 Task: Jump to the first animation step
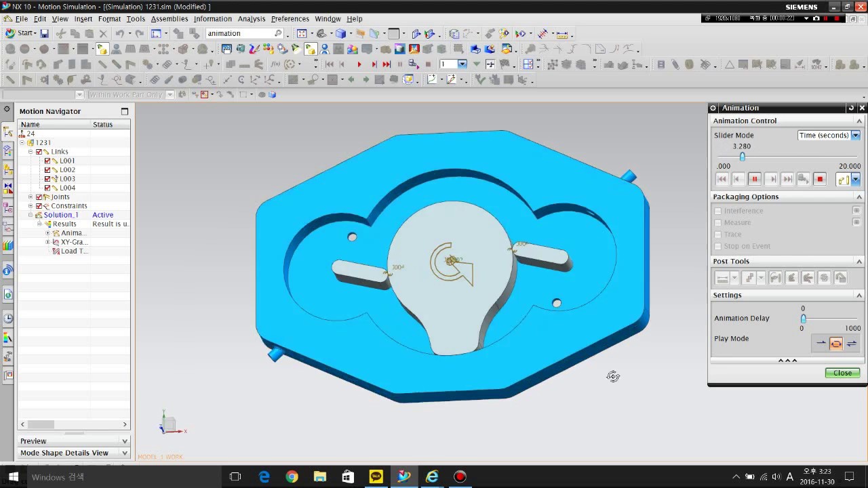722,180
